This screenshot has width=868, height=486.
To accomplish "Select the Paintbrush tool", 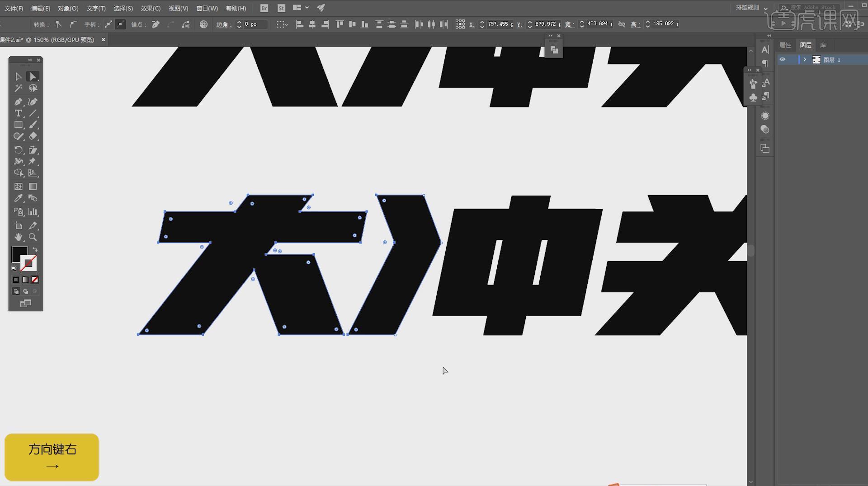I will [33, 125].
